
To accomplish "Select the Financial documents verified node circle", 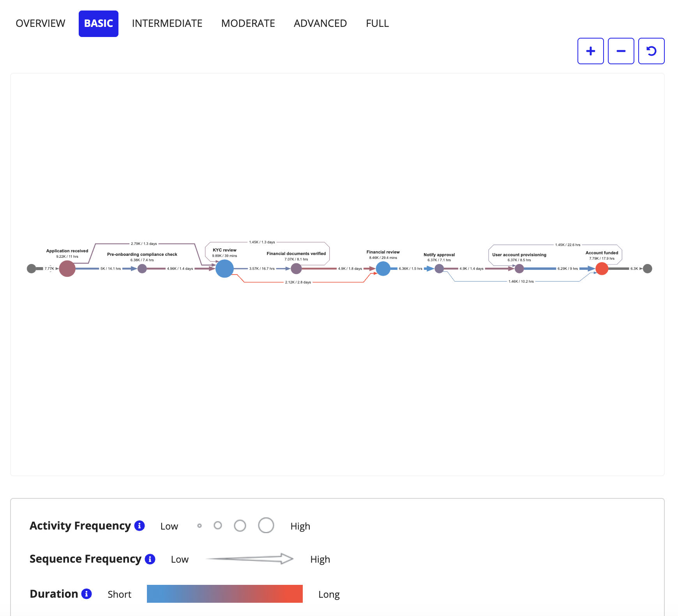I will 296,269.
